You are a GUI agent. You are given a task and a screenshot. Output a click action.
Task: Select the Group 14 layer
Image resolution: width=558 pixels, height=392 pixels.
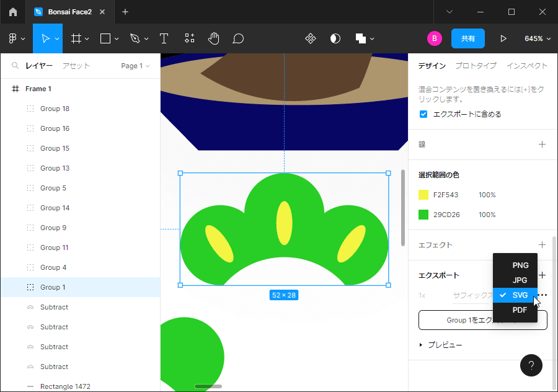(x=81, y=208)
